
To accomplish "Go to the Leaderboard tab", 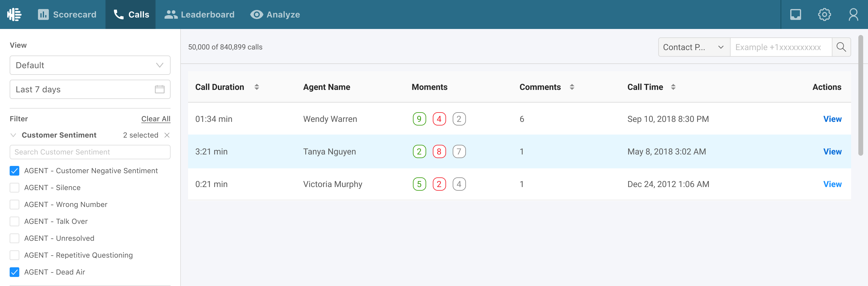I will [x=200, y=14].
